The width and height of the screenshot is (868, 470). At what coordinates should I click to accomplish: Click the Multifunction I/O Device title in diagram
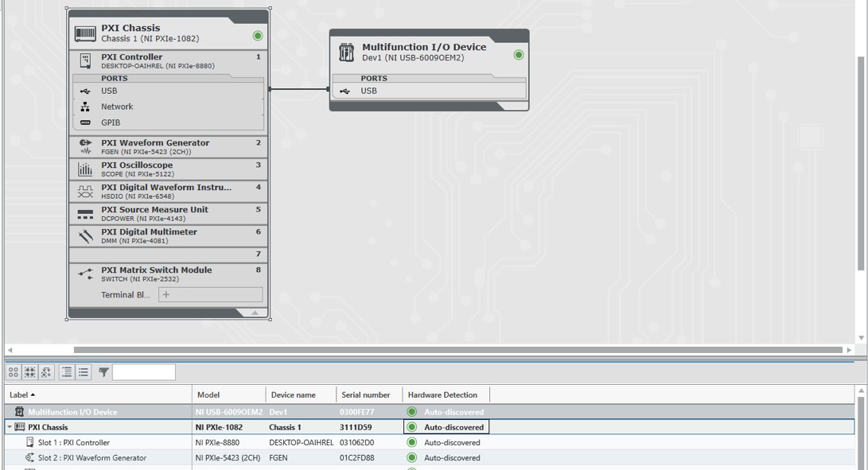click(424, 47)
